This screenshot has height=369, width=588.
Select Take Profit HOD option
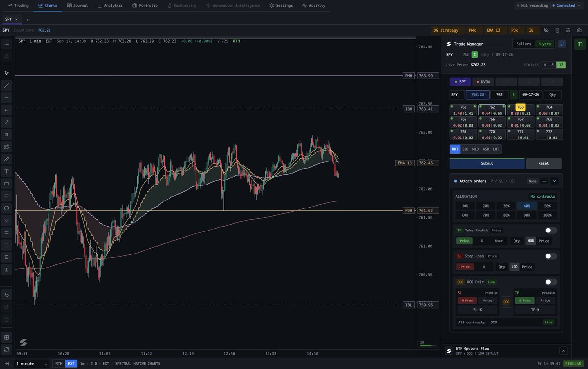coord(531,241)
